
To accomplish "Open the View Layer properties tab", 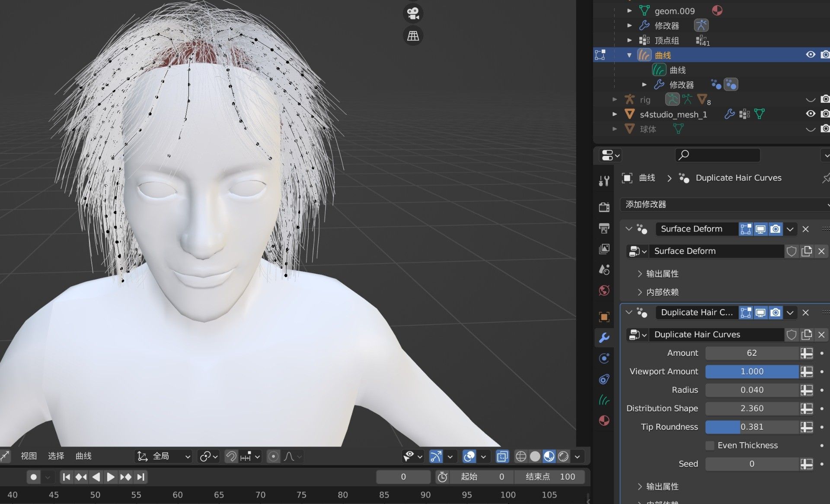I will (x=604, y=249).
